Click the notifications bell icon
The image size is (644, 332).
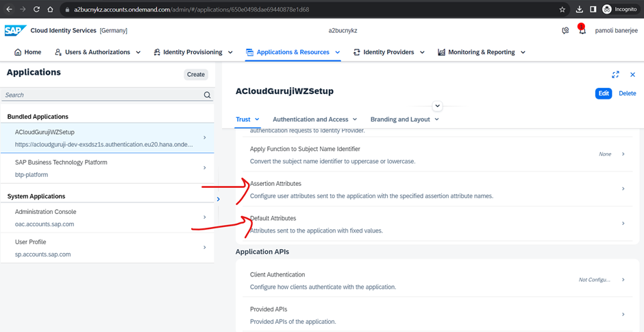[x=582, y=31]
